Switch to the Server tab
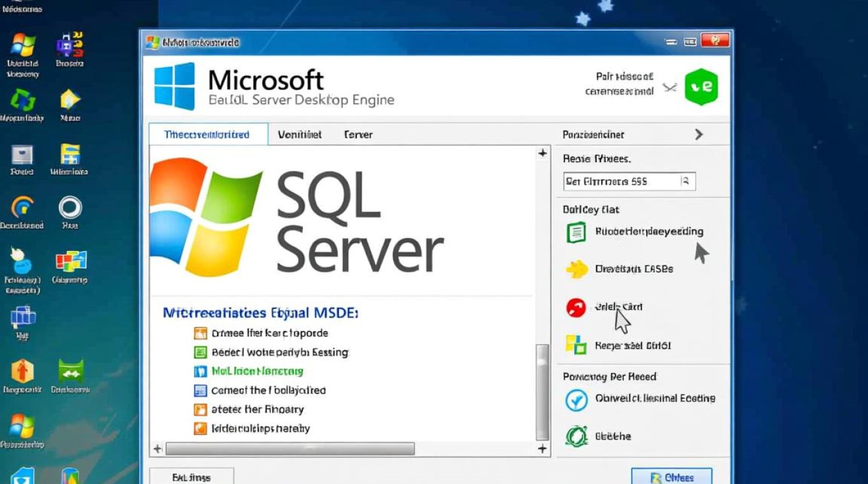 tap(358, 135)
